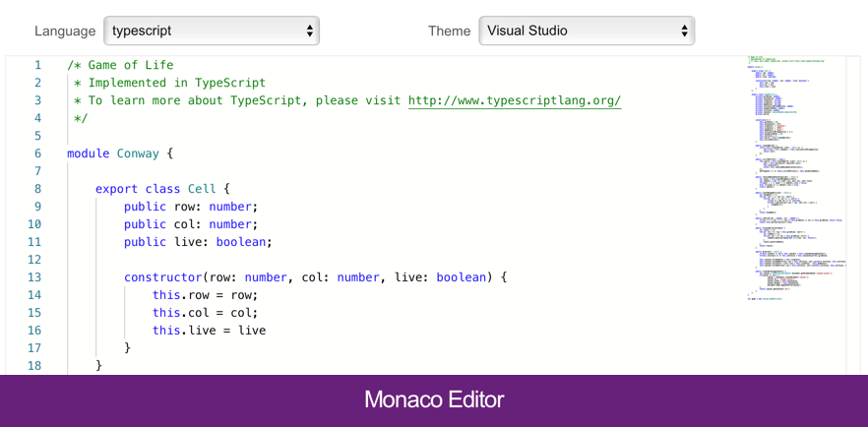Viewport: 868px width, 427px height.
Task: Click the 'Conway' module name
Action: tap(138, 153)
